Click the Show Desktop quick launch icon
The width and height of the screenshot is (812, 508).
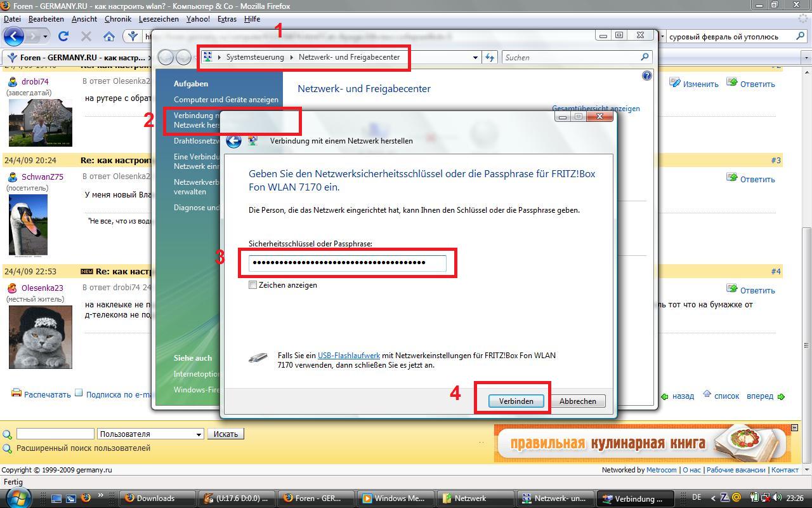point(56,498)
